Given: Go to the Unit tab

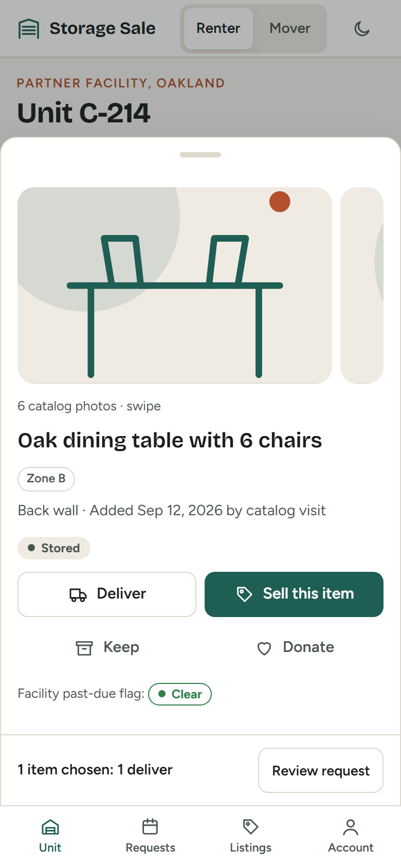Looking at the screenshot, I should (x=50, y=836).
